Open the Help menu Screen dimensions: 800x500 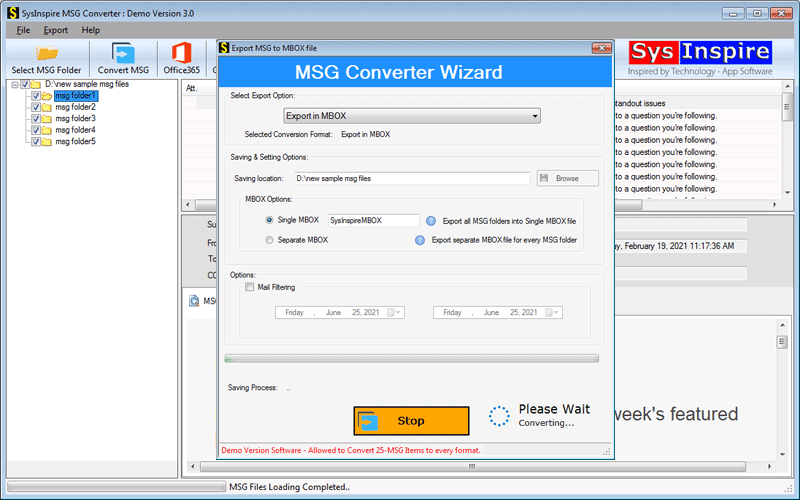pos(91,30)
